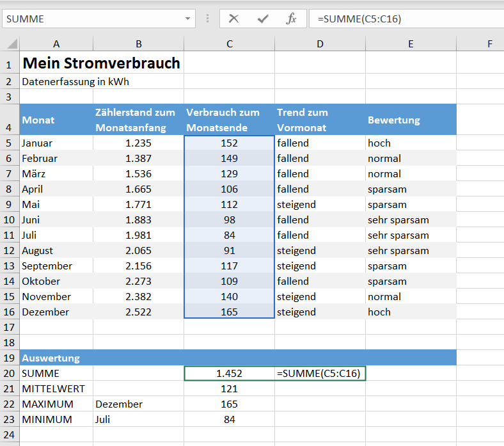Expand the Name Box dropdown arrow
The image size is (504, 446).
188,19
